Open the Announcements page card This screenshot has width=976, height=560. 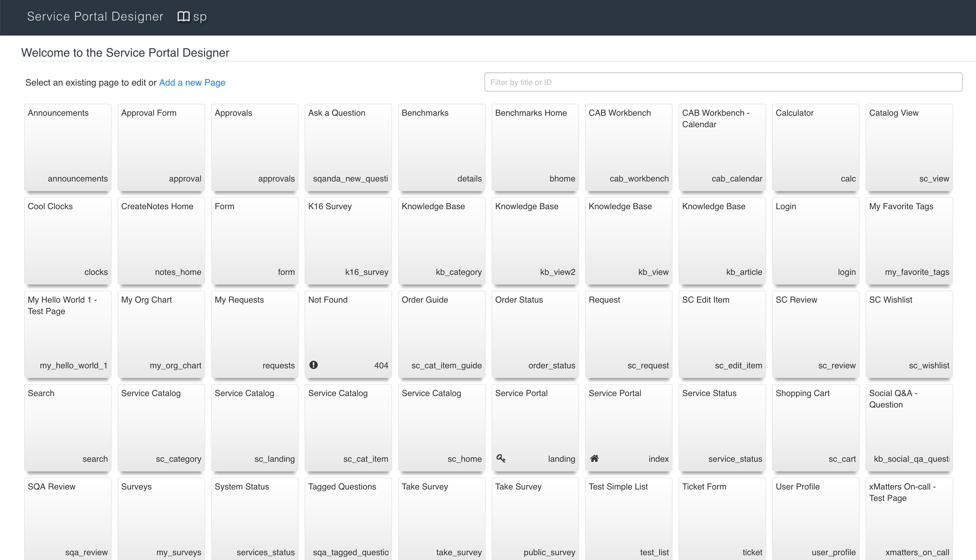(68, 147)
